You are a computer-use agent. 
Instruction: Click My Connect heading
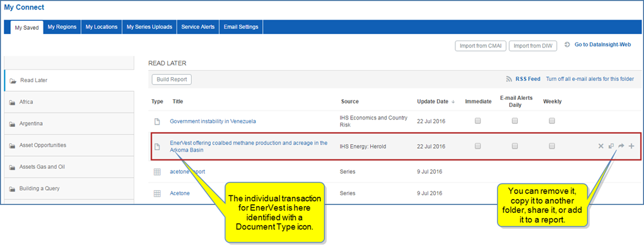click(24, 8)
